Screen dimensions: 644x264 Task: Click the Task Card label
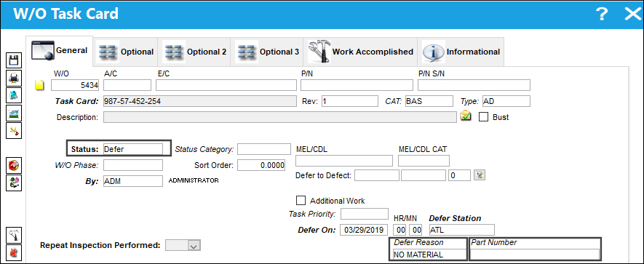pyautogui.click(x=77, y=101)
